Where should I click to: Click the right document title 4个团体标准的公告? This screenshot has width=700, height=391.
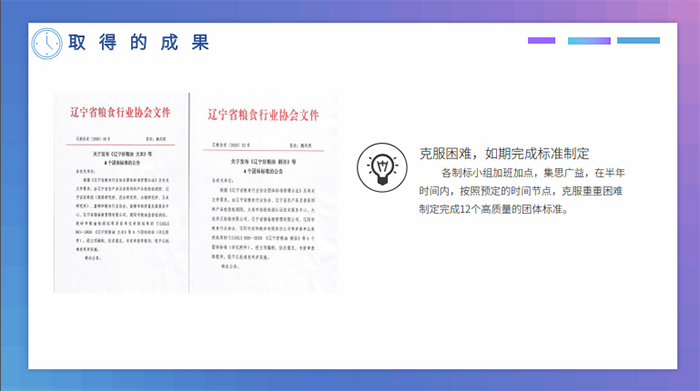[263, 171]
